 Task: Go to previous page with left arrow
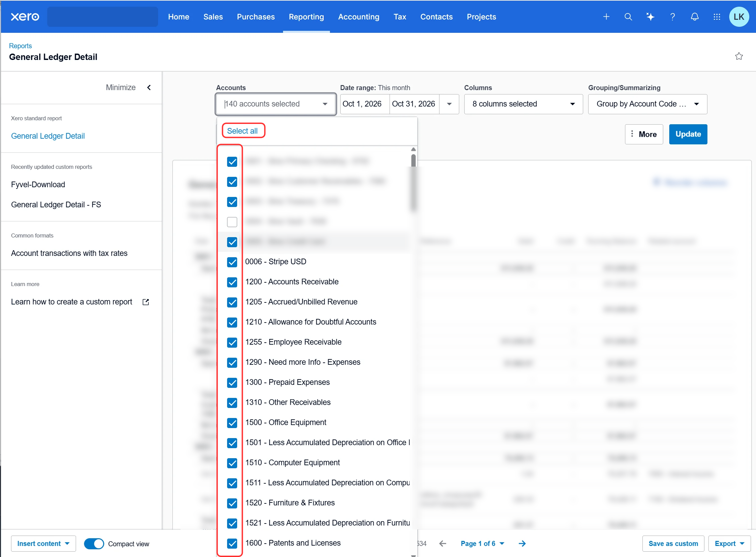click(443, 544)
